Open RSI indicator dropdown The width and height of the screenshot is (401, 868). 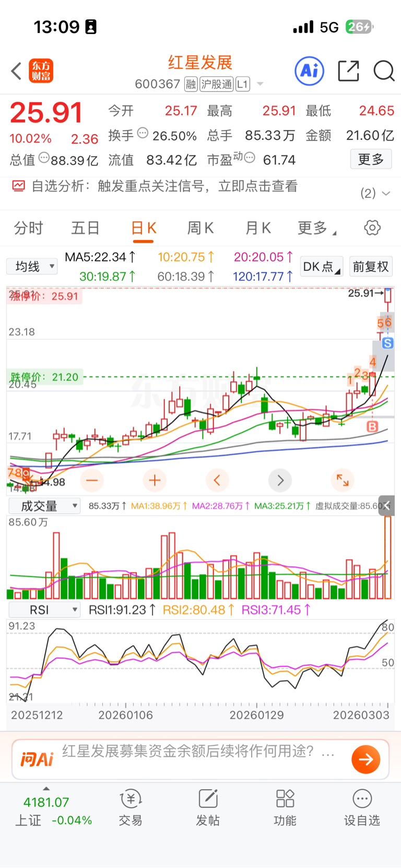pyautogui.click(x=44, y=610)
